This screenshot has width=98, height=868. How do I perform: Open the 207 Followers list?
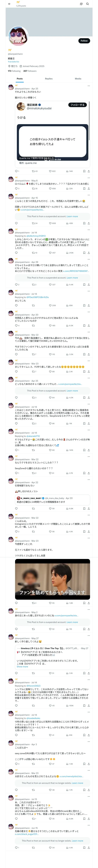tap(30, 71)
